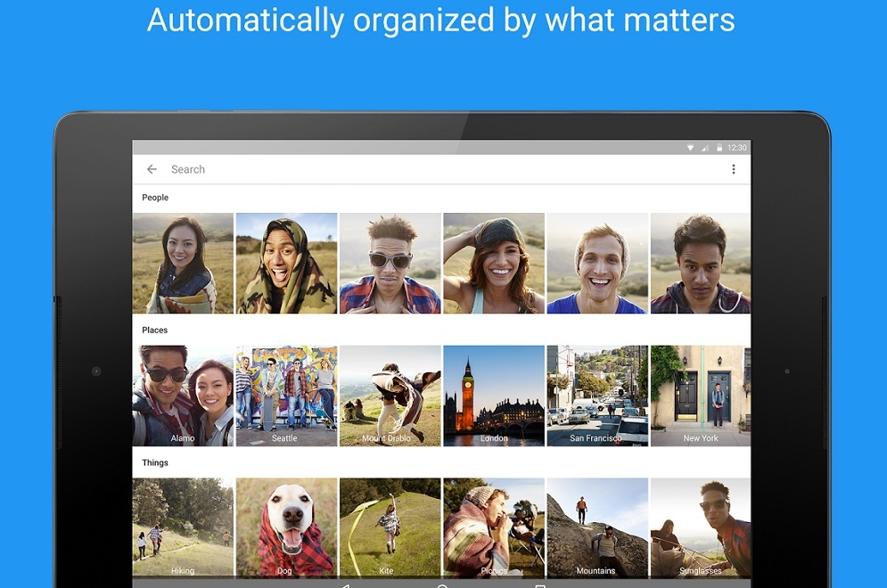Go back using the arrow icon
Viewport: 887px width, 588px height.
tap(152, 169)
